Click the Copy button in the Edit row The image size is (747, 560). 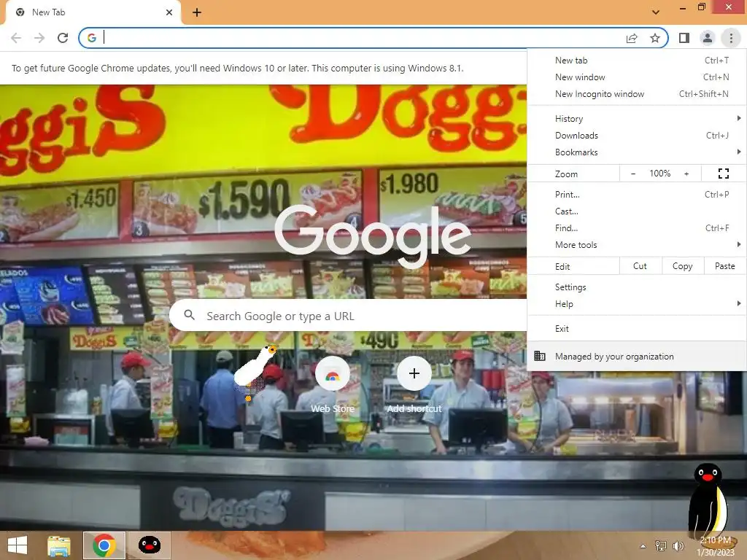683,266
